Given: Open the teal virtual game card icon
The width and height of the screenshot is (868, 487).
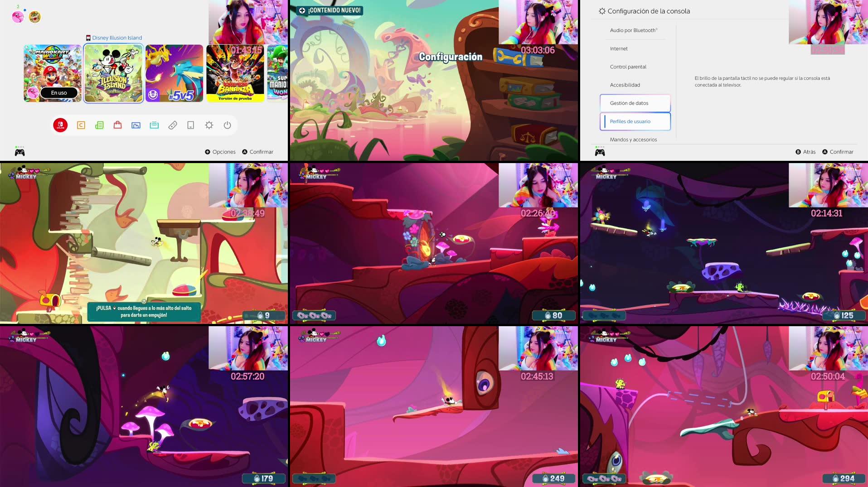Looking at the screenshot, I should 154,125.
